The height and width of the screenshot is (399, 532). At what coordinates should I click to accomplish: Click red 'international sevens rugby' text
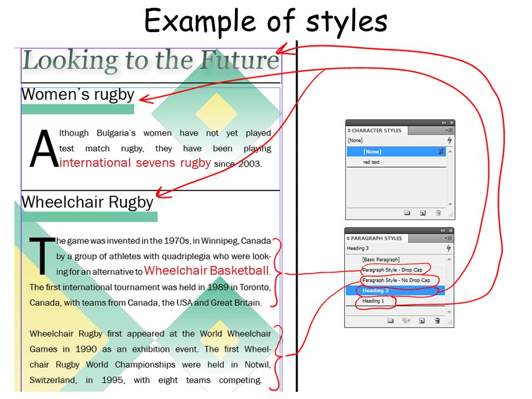click(135, 163)
